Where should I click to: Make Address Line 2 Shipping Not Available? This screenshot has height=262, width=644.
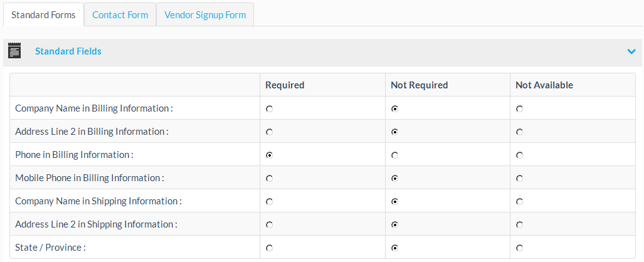tap(520, 224)
